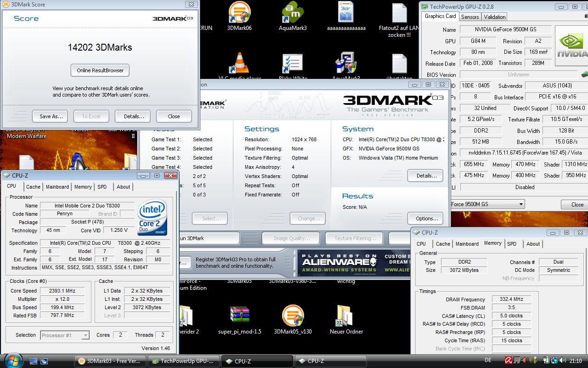This screenshot has width=588, height=368.
Task: Select the Graphics Card tab in GPU-Z
Action: (x=440, y=16)
